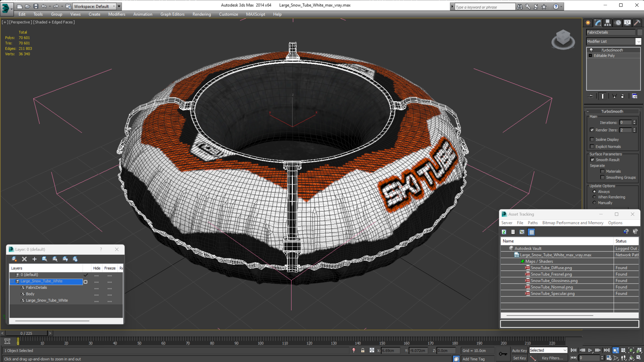
Task: Select the Manually update option
Action: (594, 203)
